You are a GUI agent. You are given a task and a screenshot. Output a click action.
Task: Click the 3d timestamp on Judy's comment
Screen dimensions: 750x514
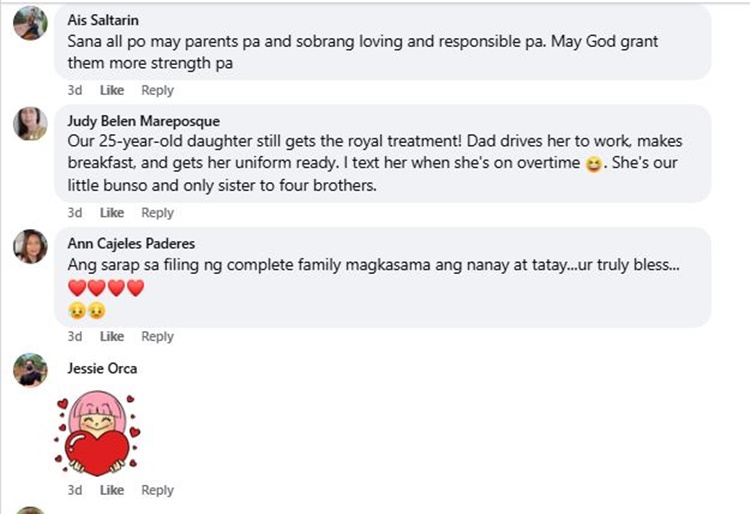[x=75, y=213]
